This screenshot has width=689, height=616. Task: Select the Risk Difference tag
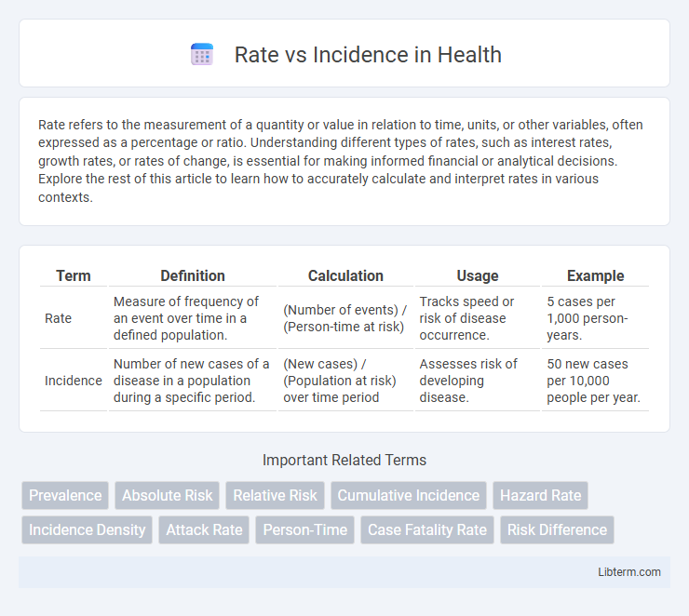pos(557,530)
